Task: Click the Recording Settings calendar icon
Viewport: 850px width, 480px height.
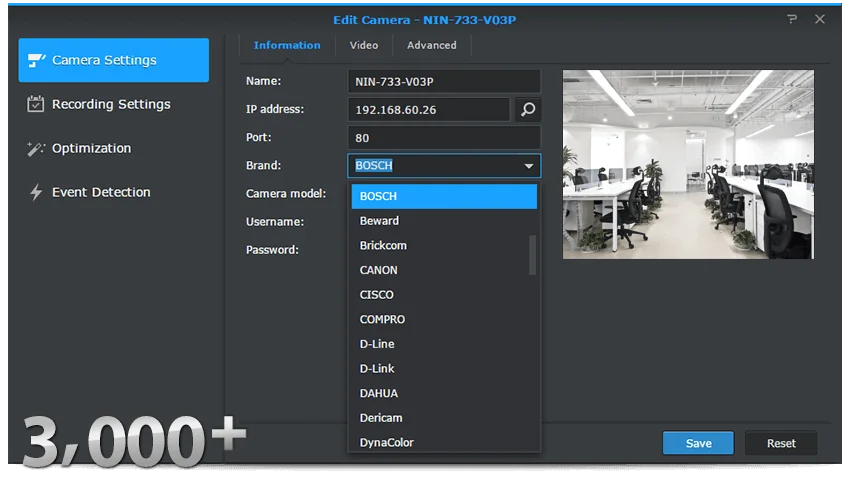Action: [x=36, y=104]
